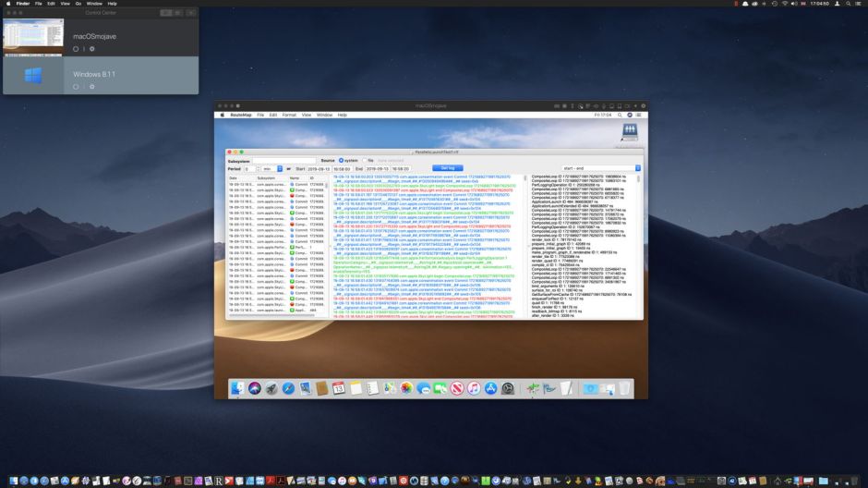Screen dimensions: 868x488
Task: Open Calendar in the guest Dock
Action: coord(339,389)
